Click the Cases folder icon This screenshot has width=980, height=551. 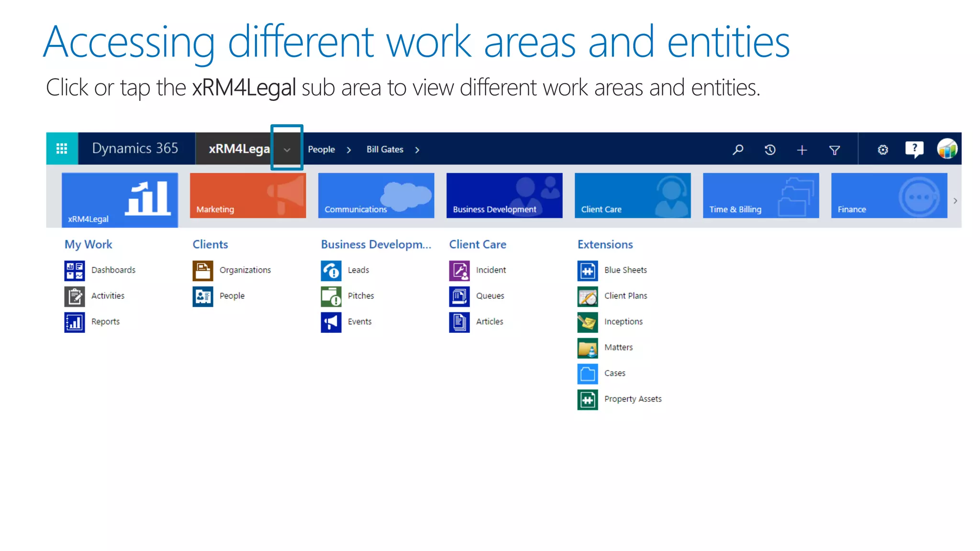pos(588,374)
